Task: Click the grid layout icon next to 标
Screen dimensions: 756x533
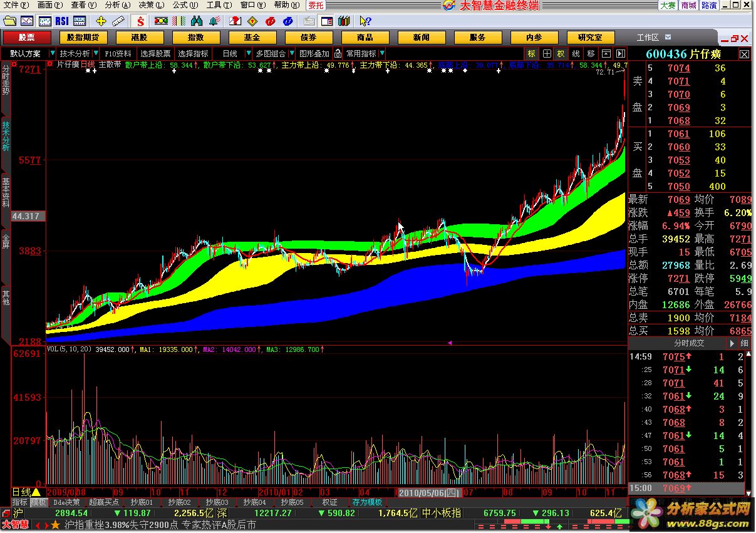Action: click(x=547, y=53)
